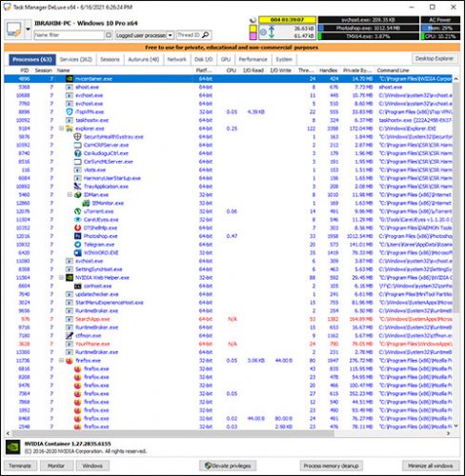Click the Task Manager DeLuxe title bar icon

pos(7,7)
